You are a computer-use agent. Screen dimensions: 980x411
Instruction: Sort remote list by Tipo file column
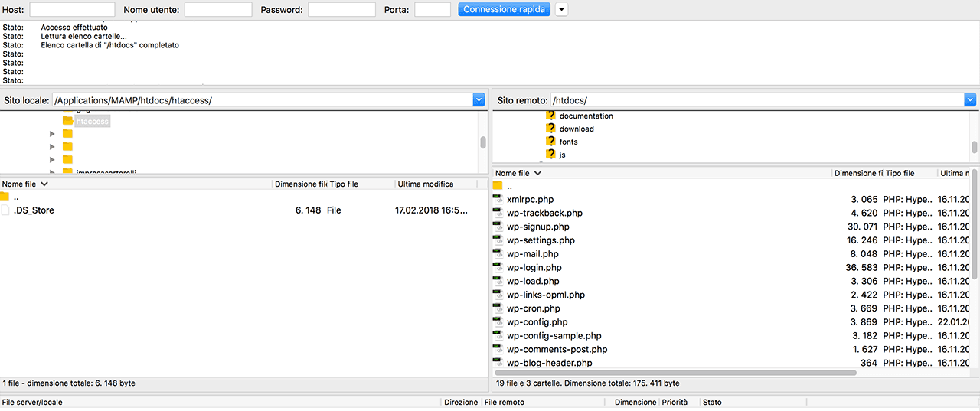[910, 173]
